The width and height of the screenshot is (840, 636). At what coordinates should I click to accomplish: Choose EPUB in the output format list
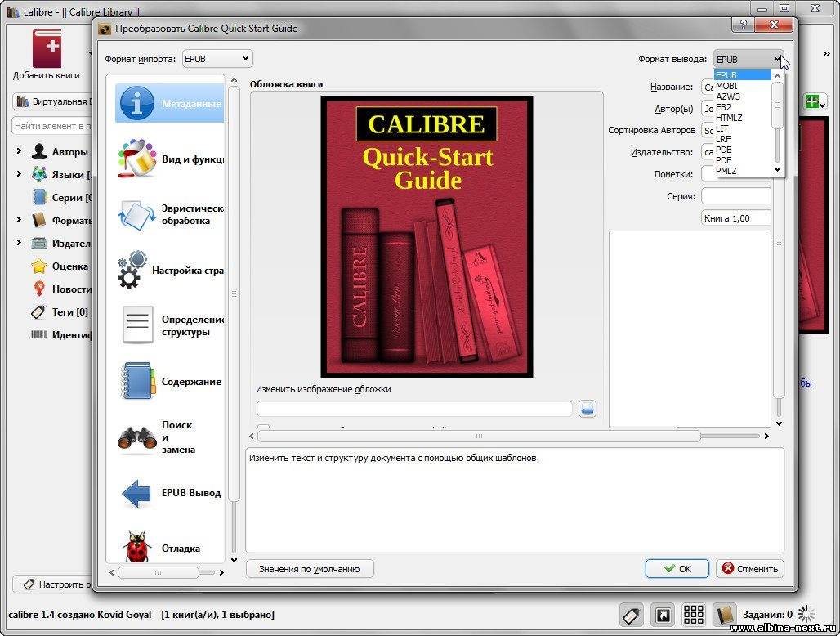point(743,75)
